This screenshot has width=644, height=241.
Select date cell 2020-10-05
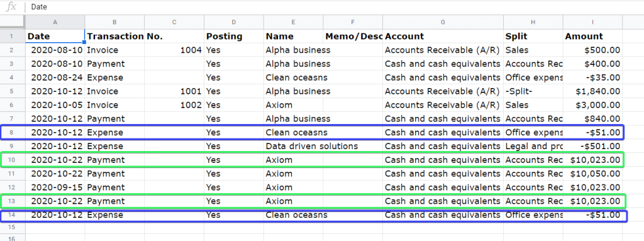point(55,105)
